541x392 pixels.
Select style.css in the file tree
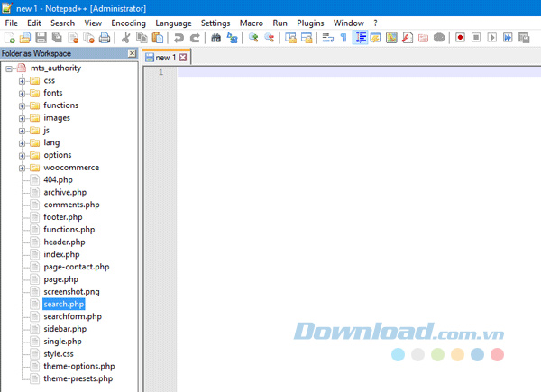pyautogui.click(x=58, y=354)
